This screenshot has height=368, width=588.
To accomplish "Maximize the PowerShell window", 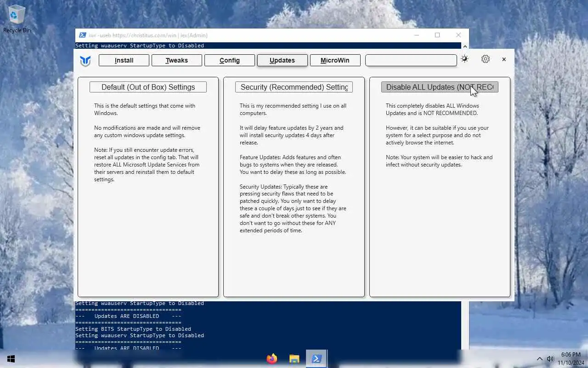I will point(437,35).
